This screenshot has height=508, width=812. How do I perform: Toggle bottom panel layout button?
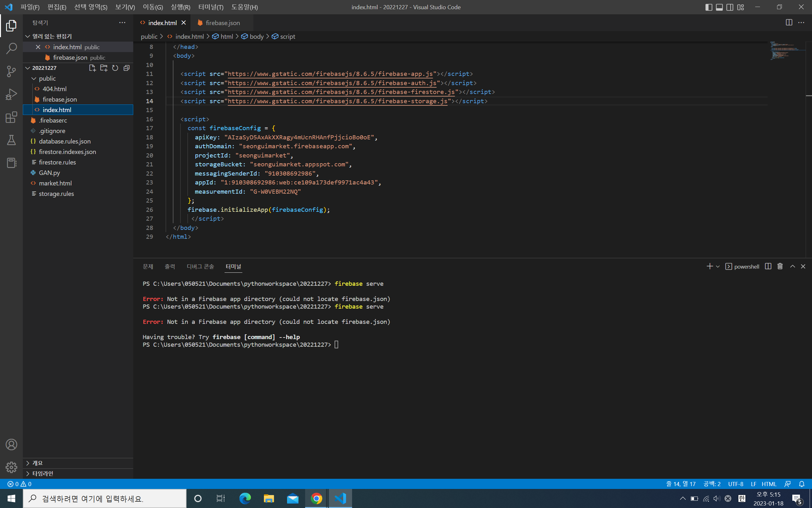719,7
